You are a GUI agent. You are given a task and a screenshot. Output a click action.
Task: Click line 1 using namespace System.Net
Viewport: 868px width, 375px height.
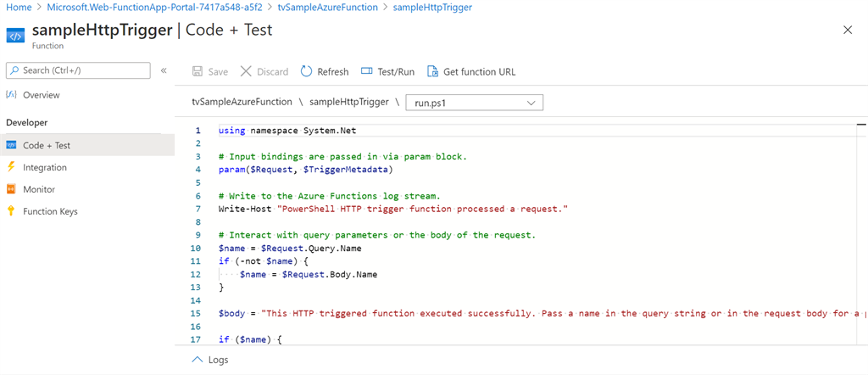[287, 131]
